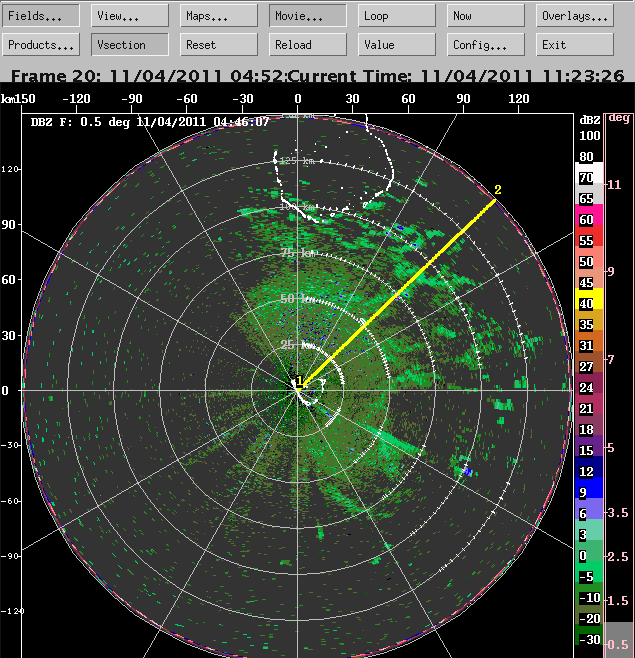Select the orange 31 dBZ color swatch
This screenshot has width=635, height=658.
tap(589, 341)
